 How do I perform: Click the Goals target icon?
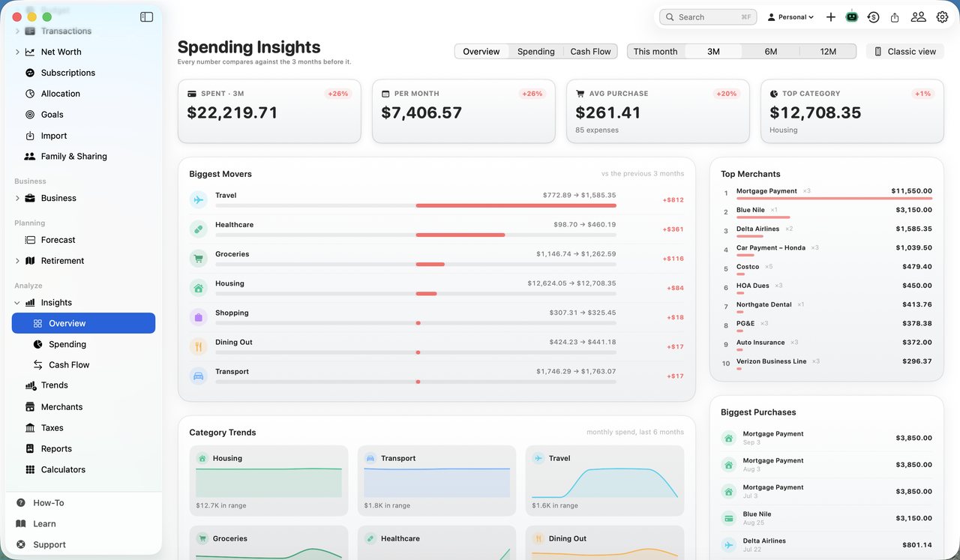(30, 115)
